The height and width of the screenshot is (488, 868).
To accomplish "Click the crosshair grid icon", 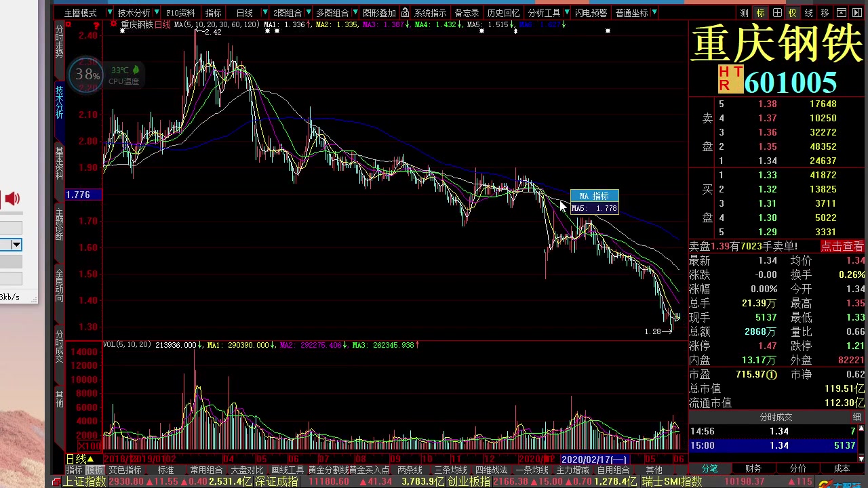I will pos(777,13).
